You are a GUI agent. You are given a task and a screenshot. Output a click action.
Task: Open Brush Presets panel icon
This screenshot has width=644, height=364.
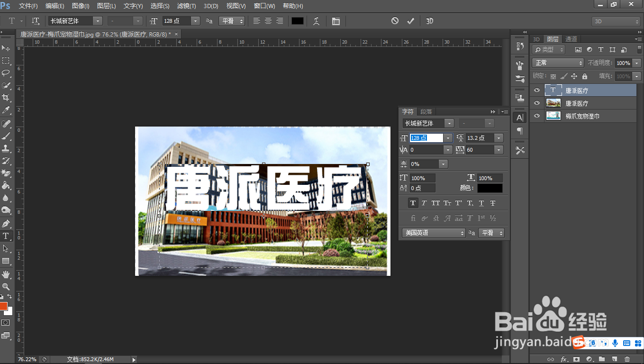click(520, 79)
